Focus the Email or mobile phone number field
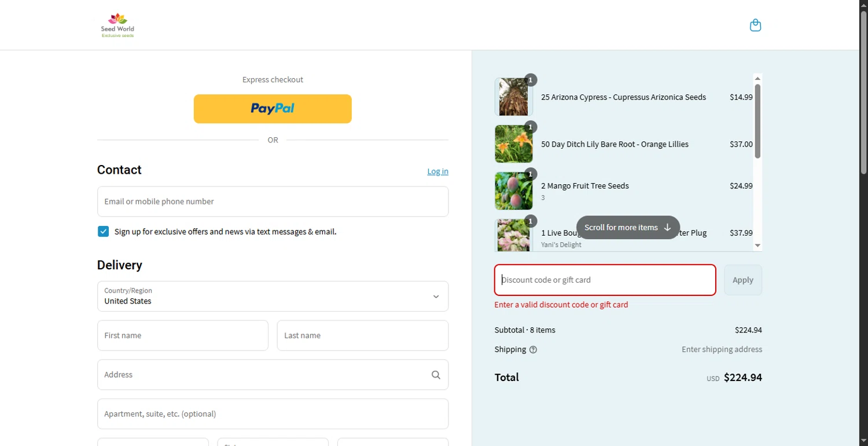This screenshot has height=446, width=868. point(273,202)
